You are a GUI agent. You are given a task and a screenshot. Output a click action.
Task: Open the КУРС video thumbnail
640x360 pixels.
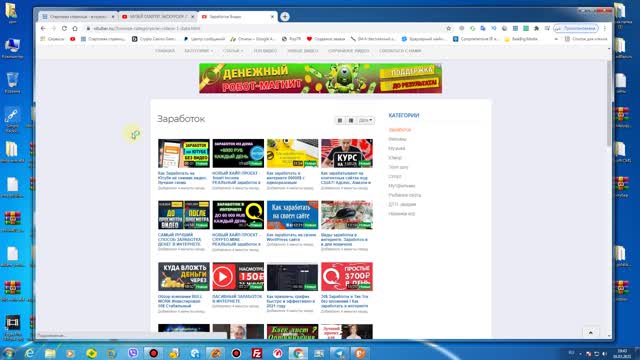[x=347, y=153]
